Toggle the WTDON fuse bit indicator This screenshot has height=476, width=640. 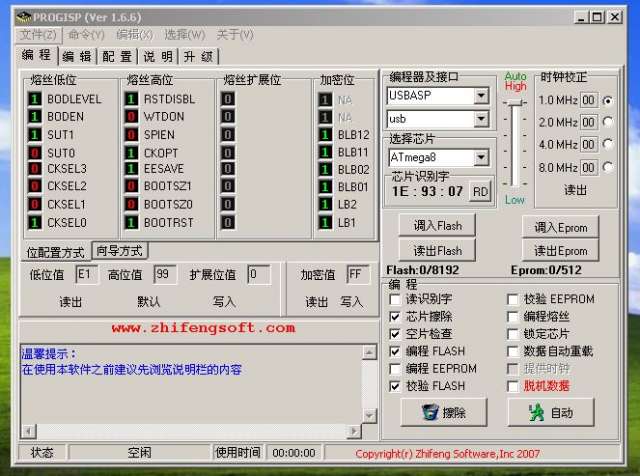click(131, 117)
